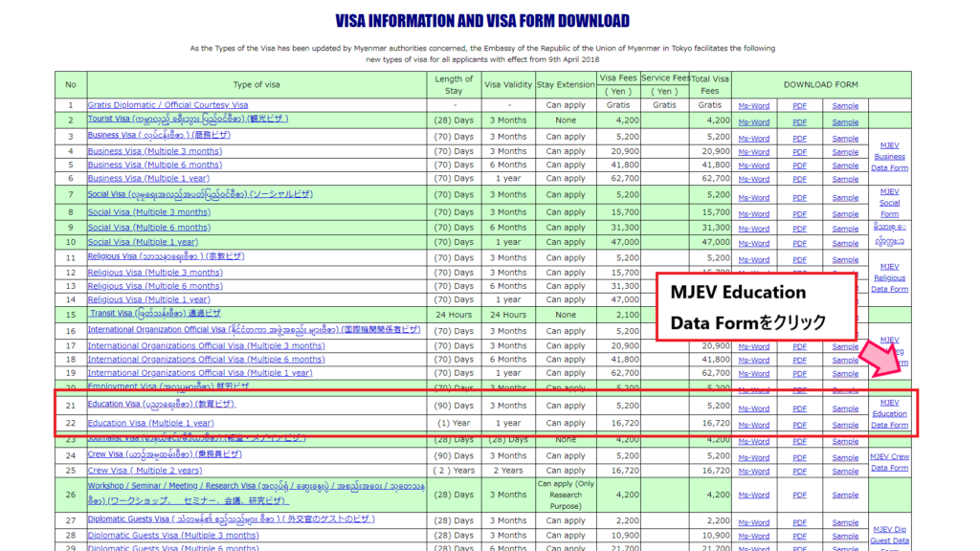Open the Transit Visa link
This screenshot has width=980, height=551.
point(154,314)
